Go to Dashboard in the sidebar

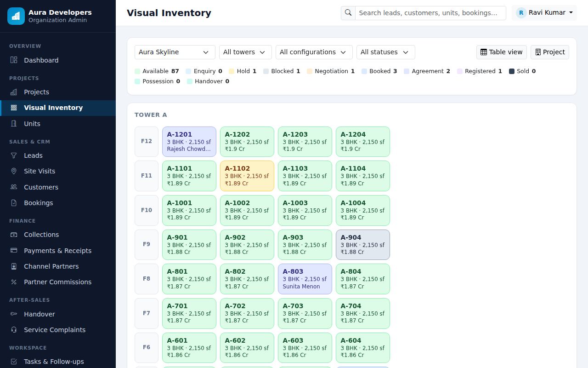click(58, 60)
